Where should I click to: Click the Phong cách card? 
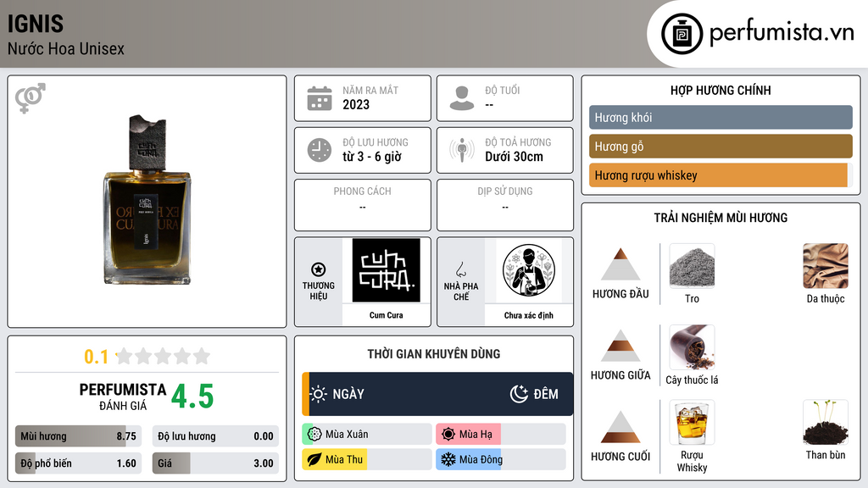tap(363, 205)
